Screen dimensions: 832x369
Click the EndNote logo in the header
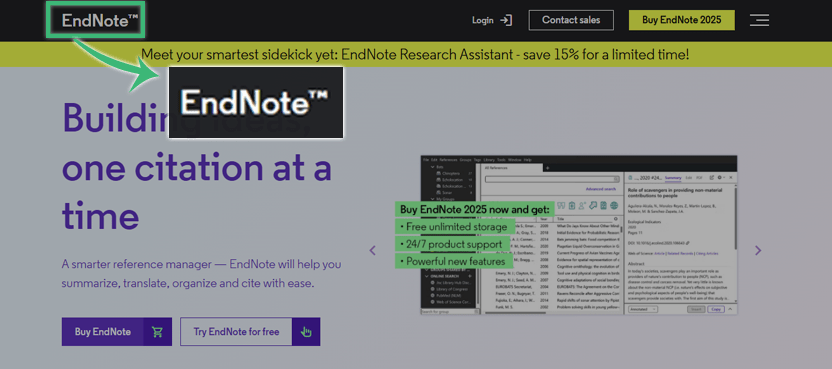100,21
